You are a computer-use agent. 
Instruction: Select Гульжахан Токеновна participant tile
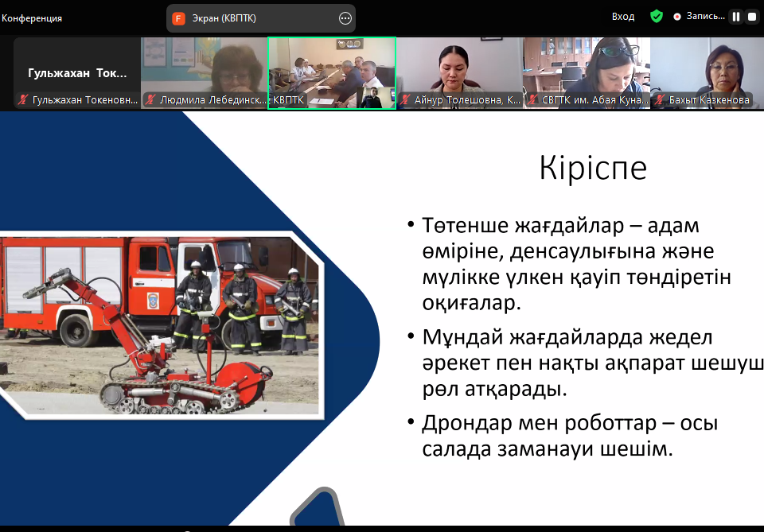77,72
